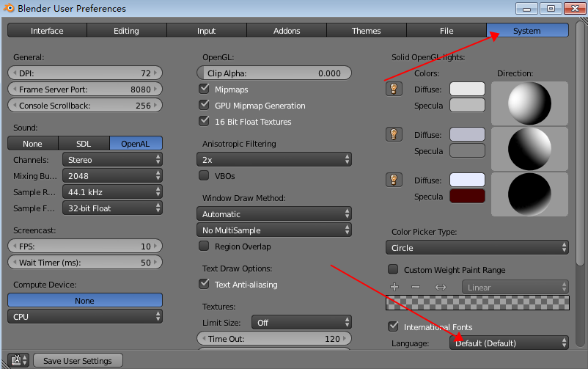Toggle the third OpenGL light bulb icon
Screen dimensions: 588x369
394,180
